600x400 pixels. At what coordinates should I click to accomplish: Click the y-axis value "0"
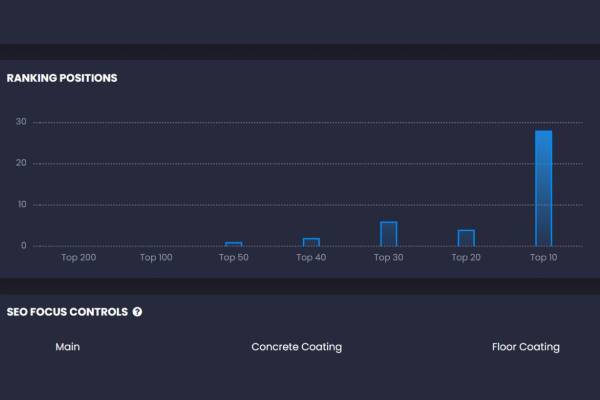24,245
